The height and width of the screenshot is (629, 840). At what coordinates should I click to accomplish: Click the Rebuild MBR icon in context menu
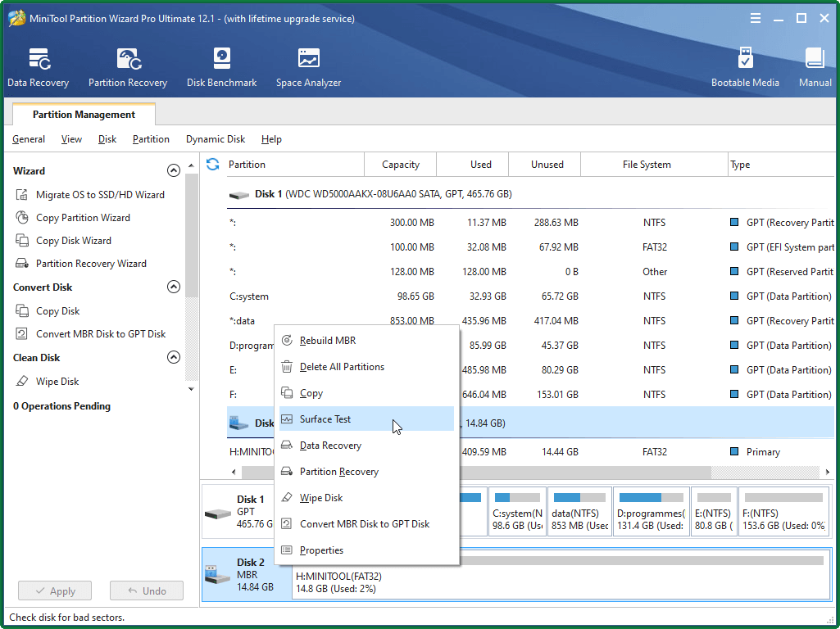[287, 340]
